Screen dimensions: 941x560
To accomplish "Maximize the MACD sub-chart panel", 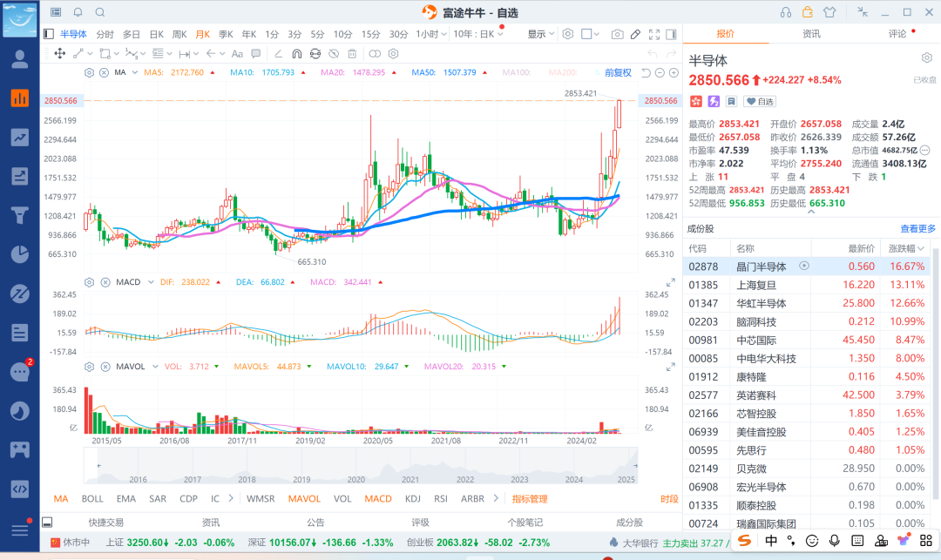I will pyautogui.click(x=671, y=282).
